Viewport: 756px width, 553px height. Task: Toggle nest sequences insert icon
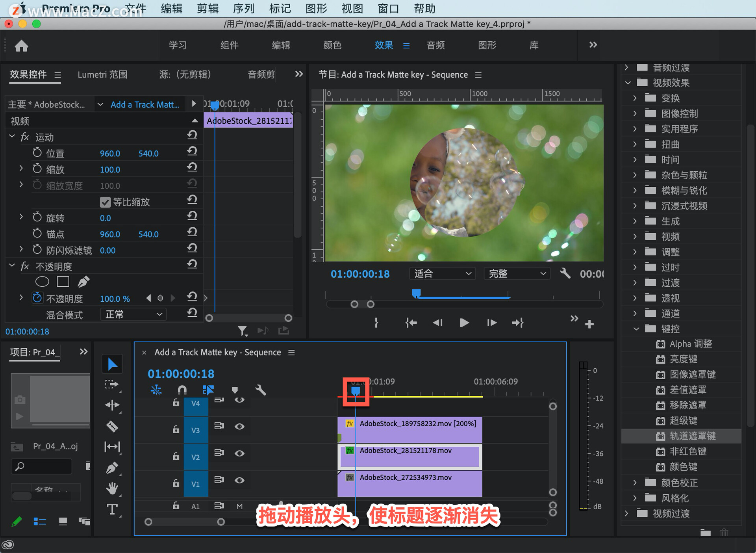(x=156, y=390)
